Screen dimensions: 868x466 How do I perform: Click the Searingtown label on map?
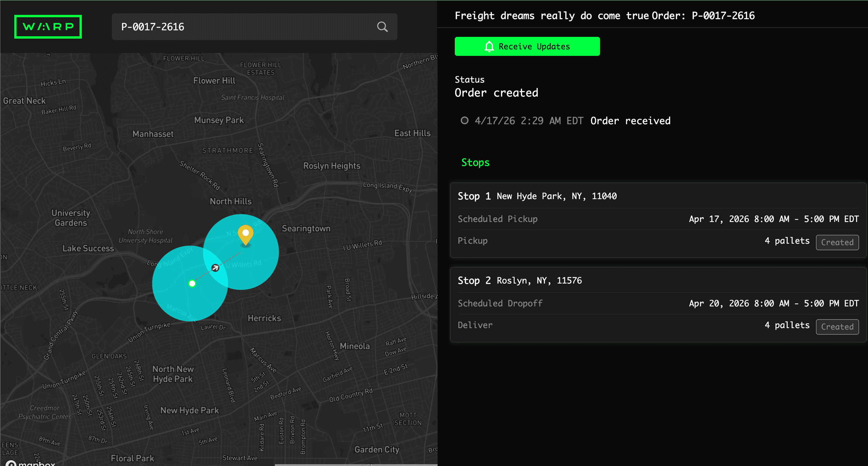point(306,229)
